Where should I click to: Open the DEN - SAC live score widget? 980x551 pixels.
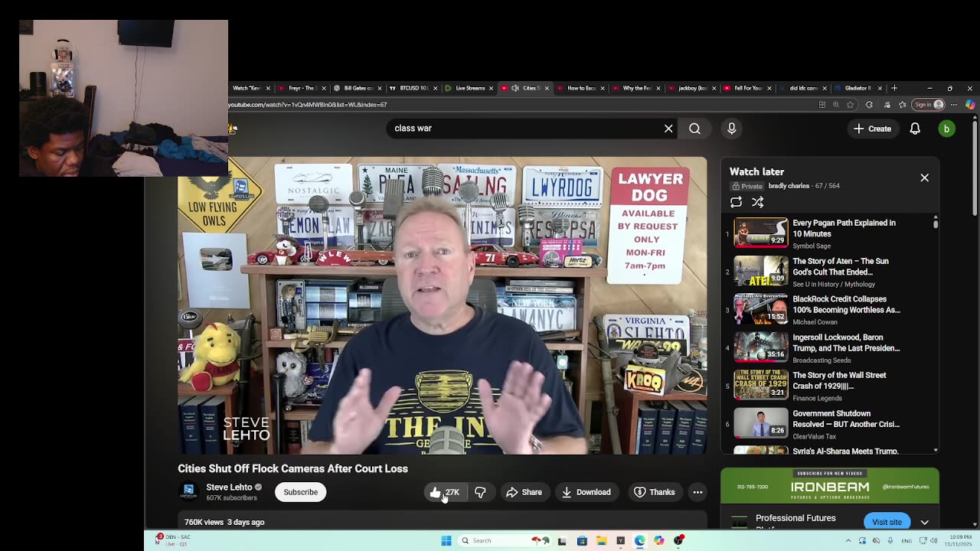[x=173, y=540]
